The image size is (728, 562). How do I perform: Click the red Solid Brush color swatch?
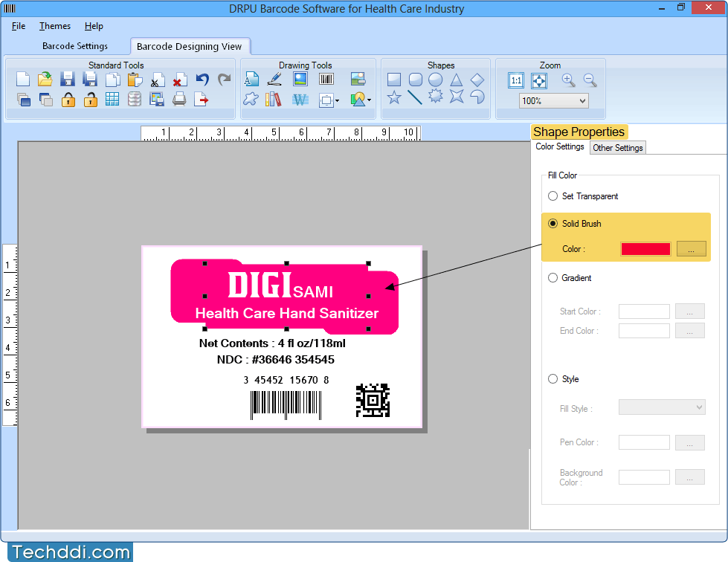pos(645,249)
